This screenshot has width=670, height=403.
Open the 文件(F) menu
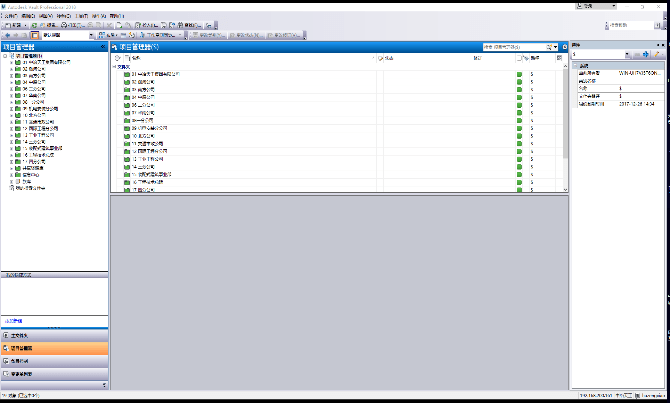(10, 16)
